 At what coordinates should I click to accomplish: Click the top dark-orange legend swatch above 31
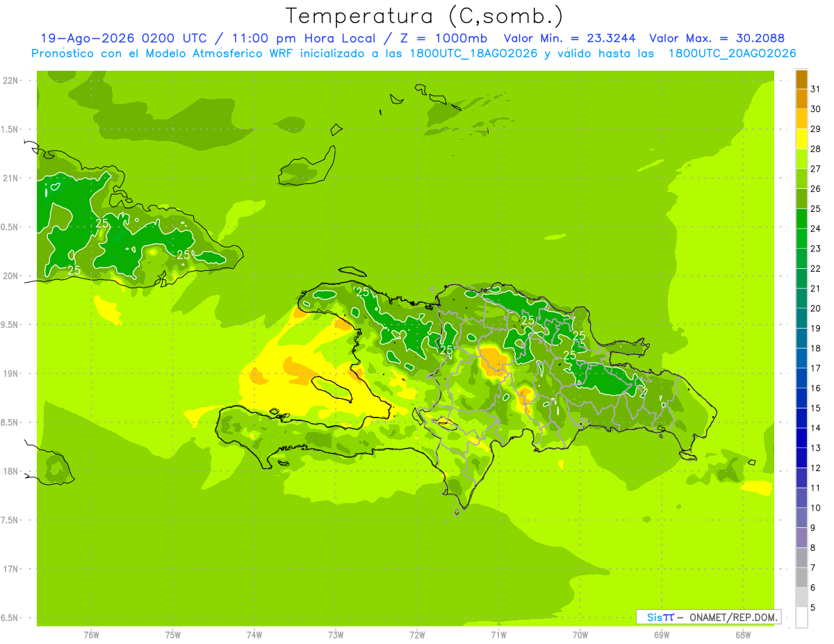[x=801, y=79]
